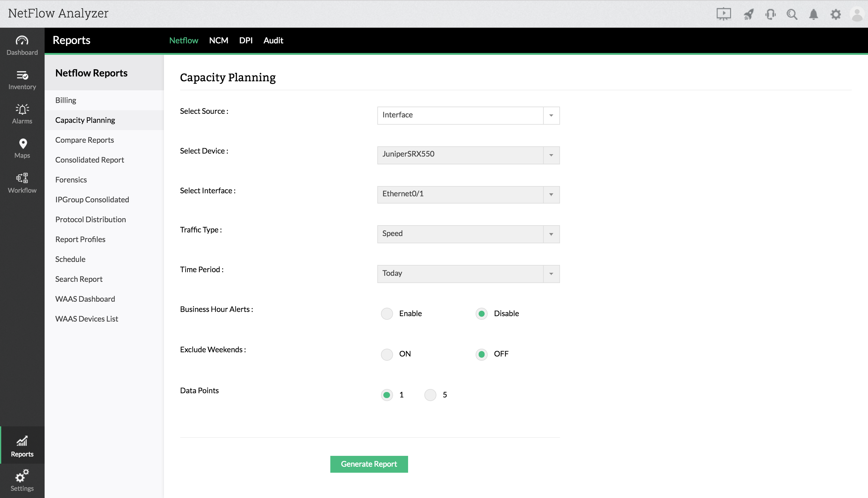This screenshot has width=868, height=498.
Task: Click the rocket quick-launch icon
Action: pos(748,14)
